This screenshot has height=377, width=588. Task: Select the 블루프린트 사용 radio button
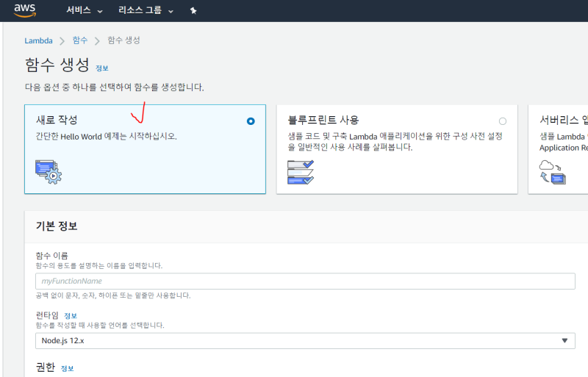503,121
